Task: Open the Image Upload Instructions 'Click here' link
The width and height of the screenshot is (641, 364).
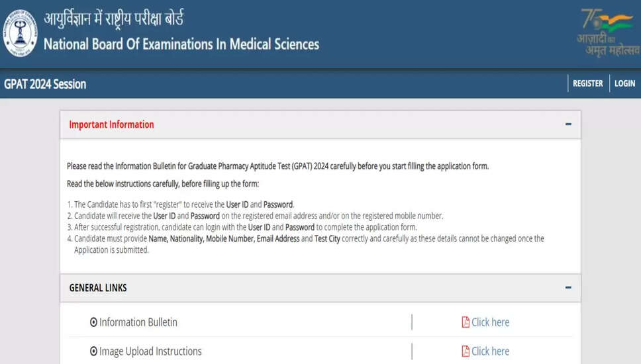Action: tap(490, 351)
